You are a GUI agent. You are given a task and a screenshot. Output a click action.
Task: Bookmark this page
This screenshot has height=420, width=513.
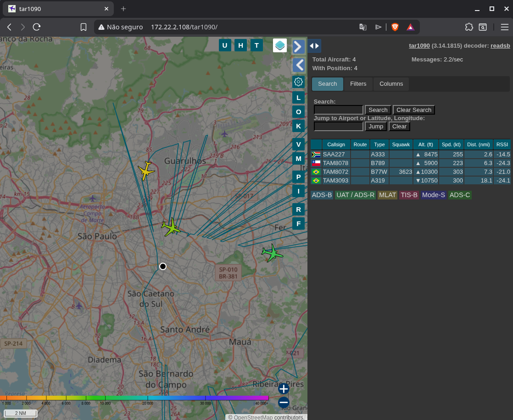click(x=84, y=27)
